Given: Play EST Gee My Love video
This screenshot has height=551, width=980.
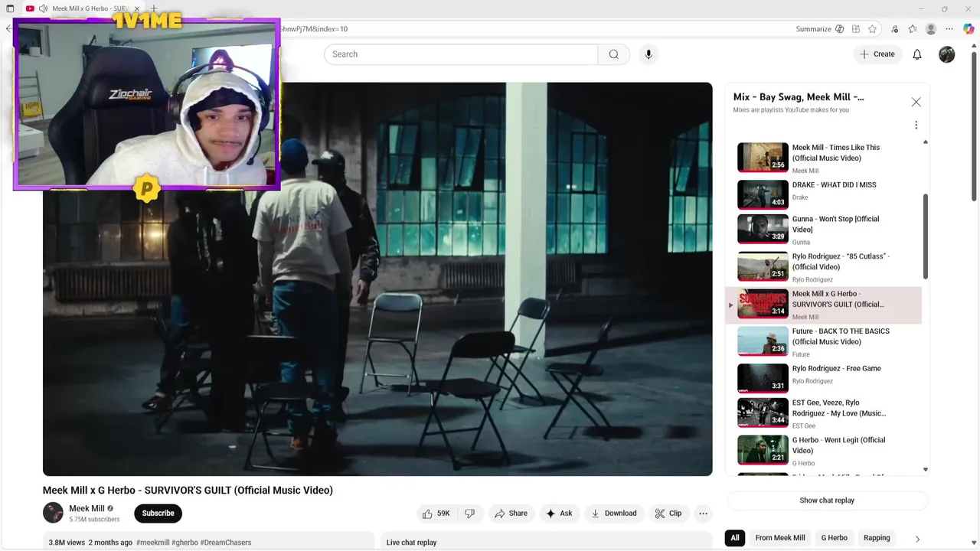Looking at the screenshot, I should 824,412.
